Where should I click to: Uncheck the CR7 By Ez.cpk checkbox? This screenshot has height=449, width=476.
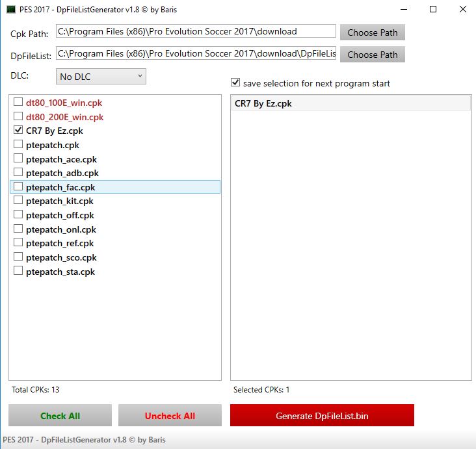tap(18, 130)
